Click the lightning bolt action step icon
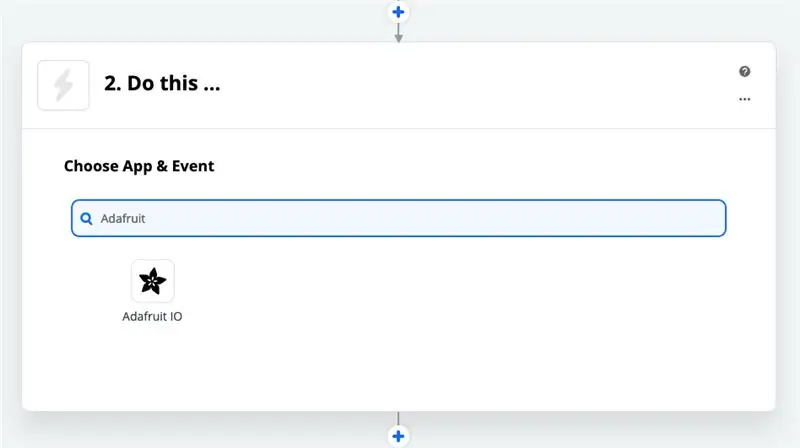Viewport: 800px width, 448px height. click(x=63, y=85)
